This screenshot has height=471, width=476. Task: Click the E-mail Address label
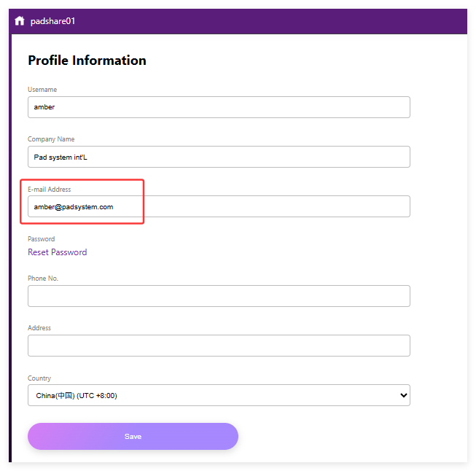[50, 190]
